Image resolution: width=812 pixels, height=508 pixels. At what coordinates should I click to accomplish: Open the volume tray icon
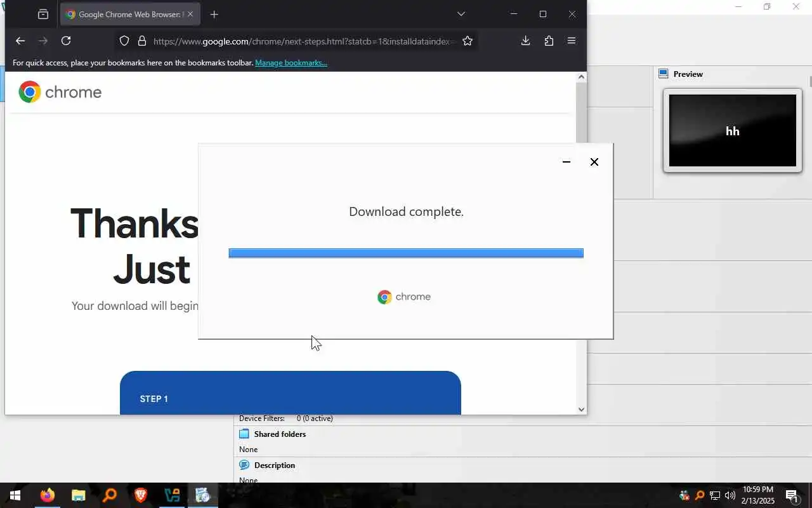click(x=730, y=495)
